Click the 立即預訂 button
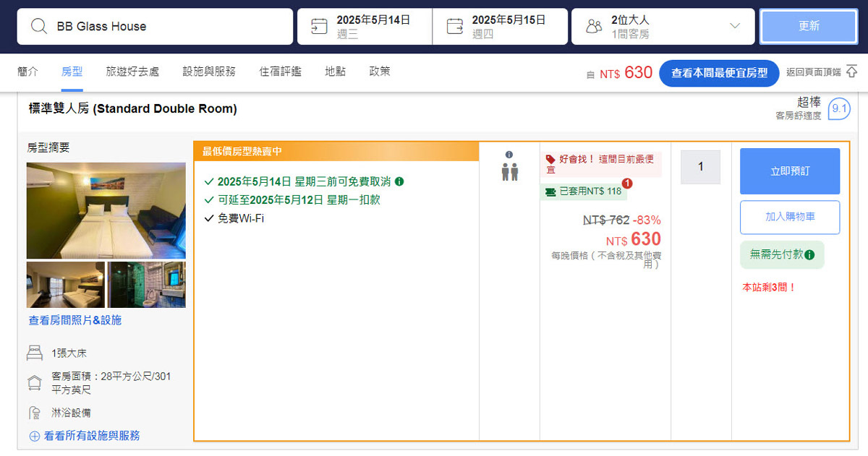Viewport: 868px width, 456px height. pos(790,171)
